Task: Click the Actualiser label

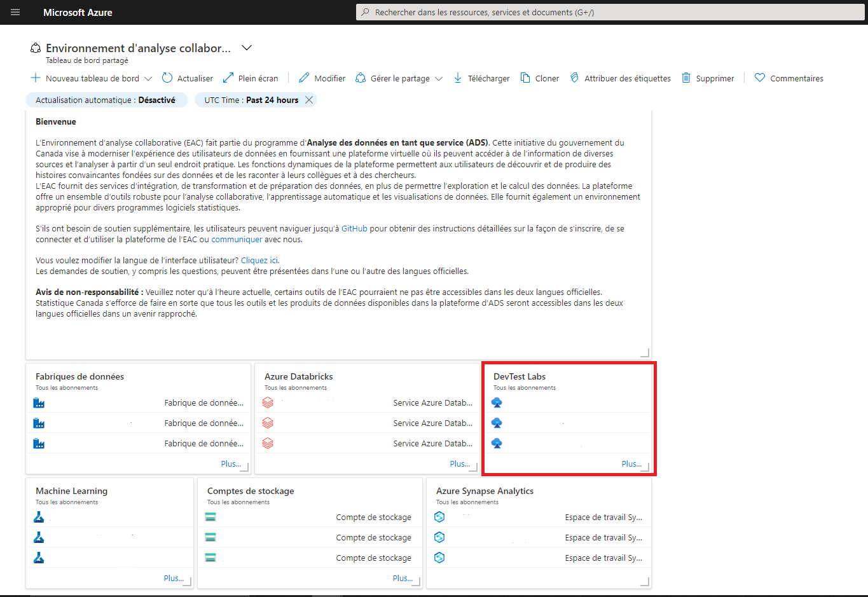Action: 195,78
